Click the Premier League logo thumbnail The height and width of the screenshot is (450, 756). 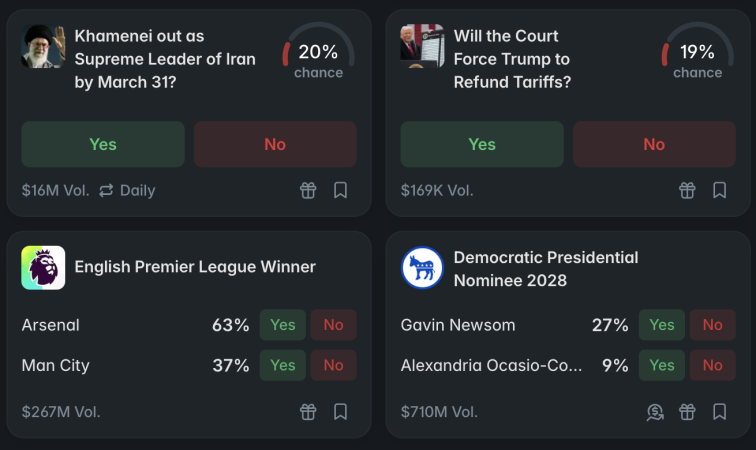pos(43,268)
